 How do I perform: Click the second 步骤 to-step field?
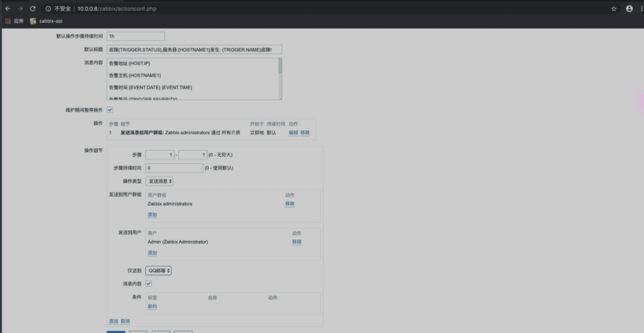coord(193,155)
